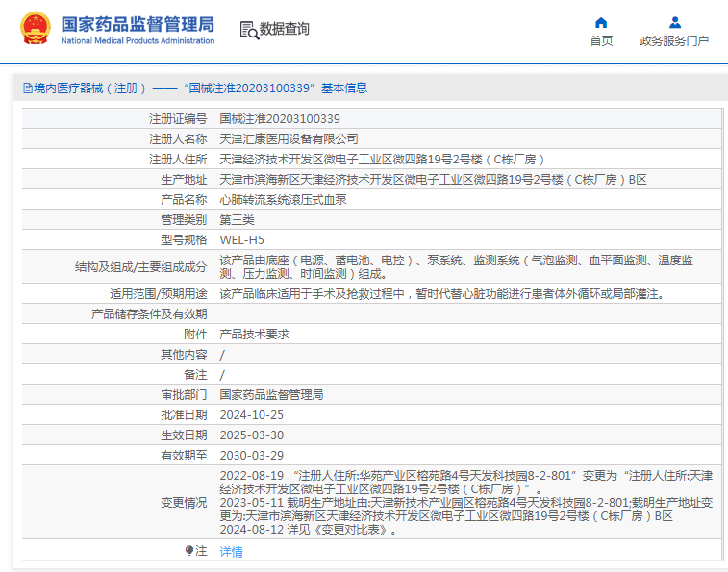Select the expiry date 2030-03-29
The image size is (728, 572).
(252, 456)
